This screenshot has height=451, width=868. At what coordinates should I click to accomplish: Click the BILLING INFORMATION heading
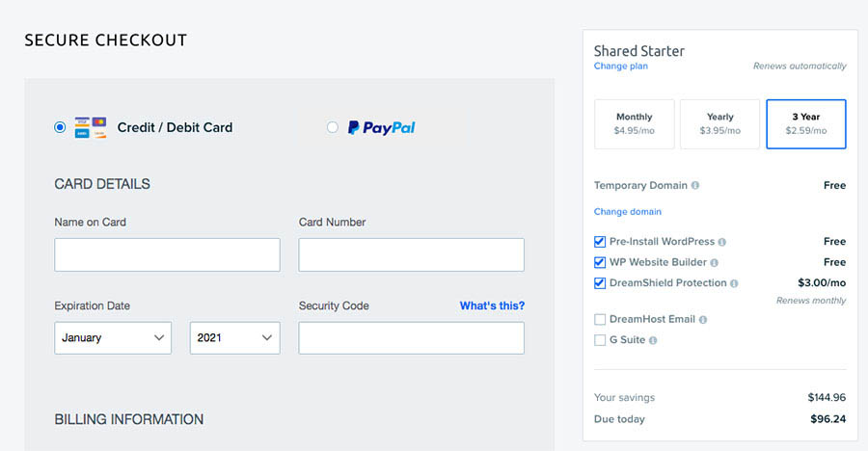click(x=129, y=419)
